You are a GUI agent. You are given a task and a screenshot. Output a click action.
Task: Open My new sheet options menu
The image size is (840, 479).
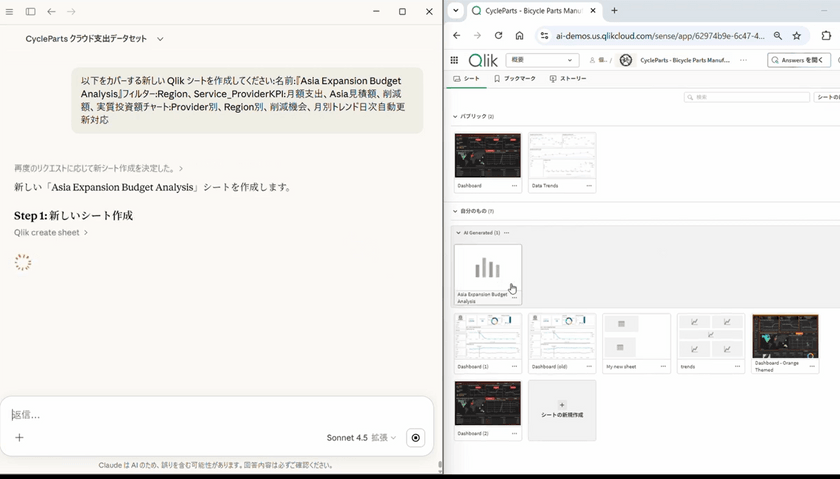point(663,367)
